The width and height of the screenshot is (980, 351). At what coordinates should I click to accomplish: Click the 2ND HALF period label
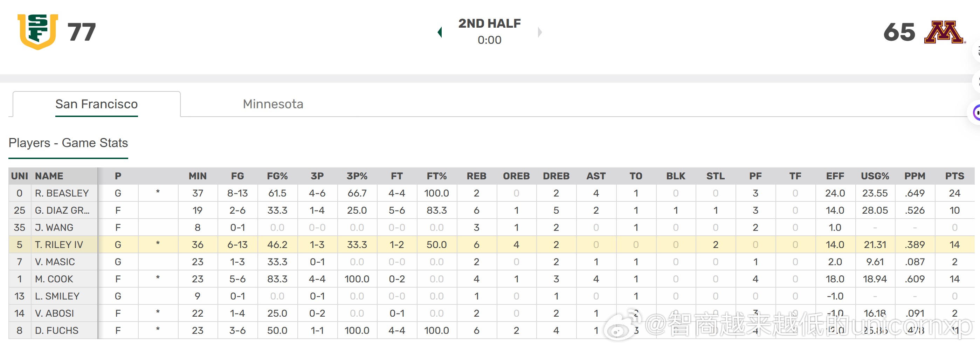point(489,23)
